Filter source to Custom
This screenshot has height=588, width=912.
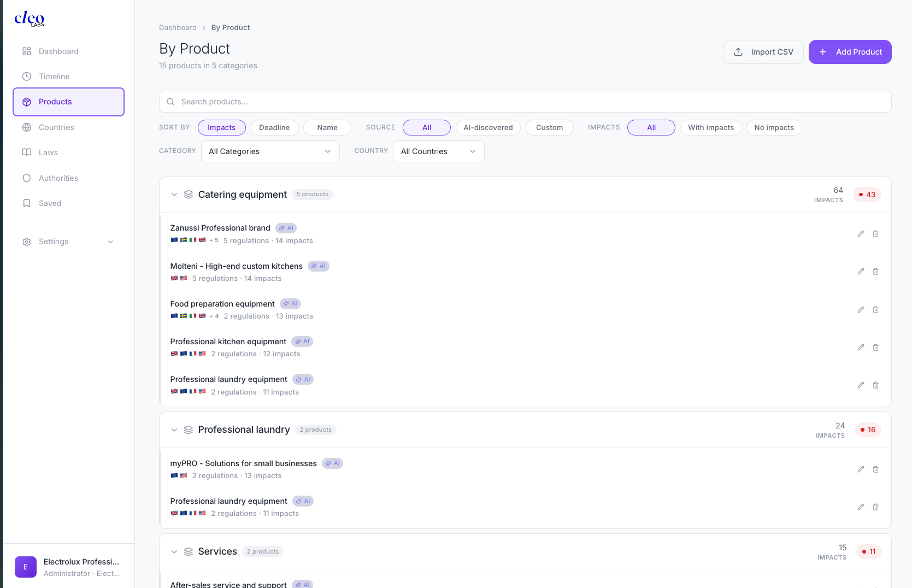549,128
